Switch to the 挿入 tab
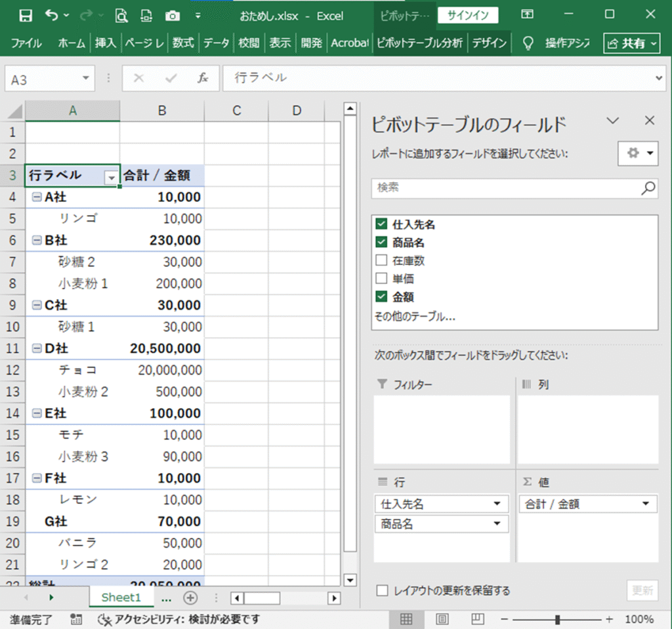Viewport: 672px width, 629px height. [x=106, y=43]
